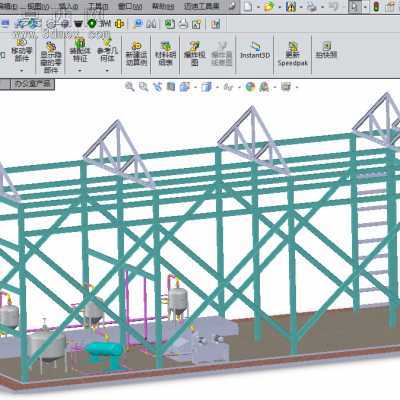400x400 pixels.
Task: Expand the View Orientation dropdown arrow
Action: point(195,88)
